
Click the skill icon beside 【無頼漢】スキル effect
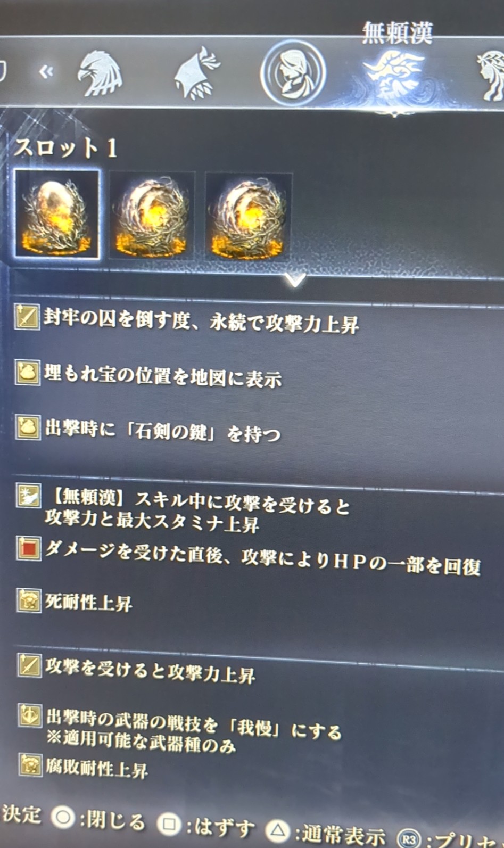28,497
